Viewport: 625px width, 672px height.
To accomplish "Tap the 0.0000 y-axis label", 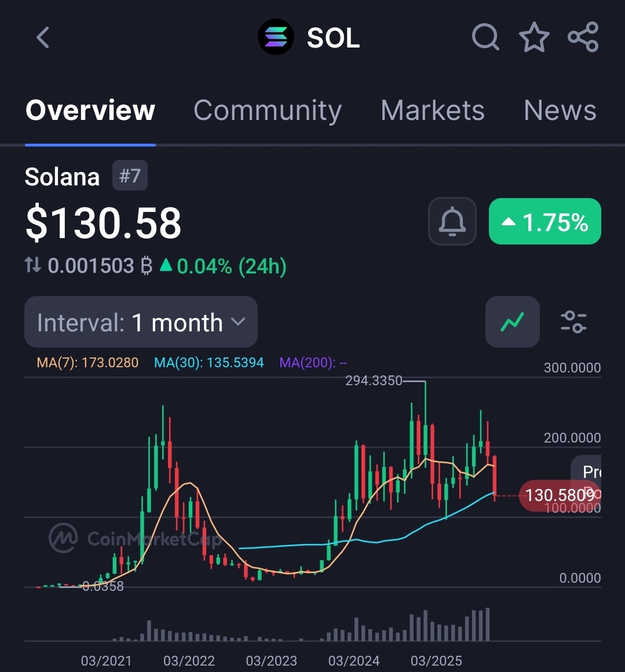I will 580,578.
